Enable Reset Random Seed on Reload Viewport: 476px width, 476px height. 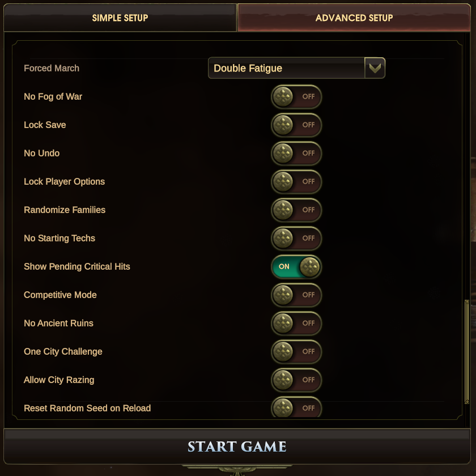point(296,407)
